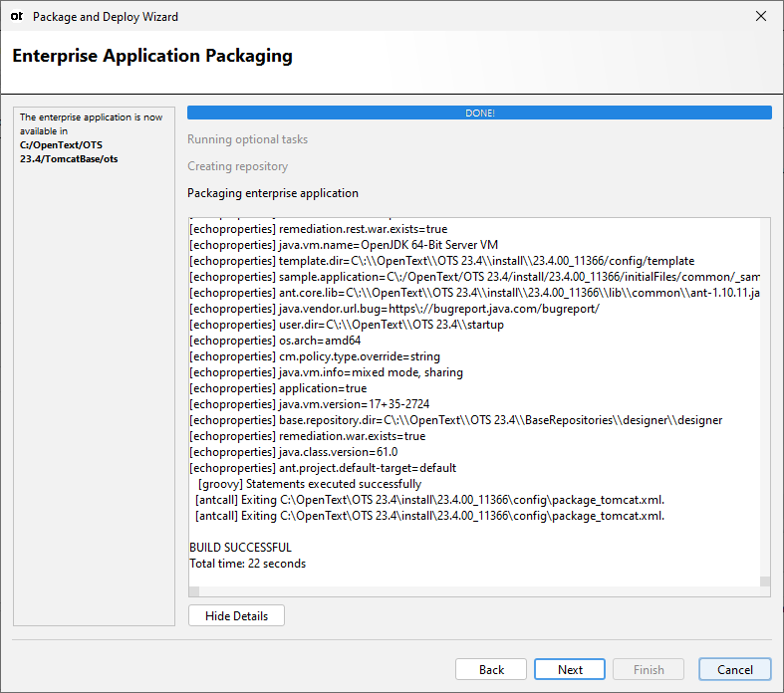
Task: Click the 'Packaging enterprise application' step label
Action: point(272,193)
